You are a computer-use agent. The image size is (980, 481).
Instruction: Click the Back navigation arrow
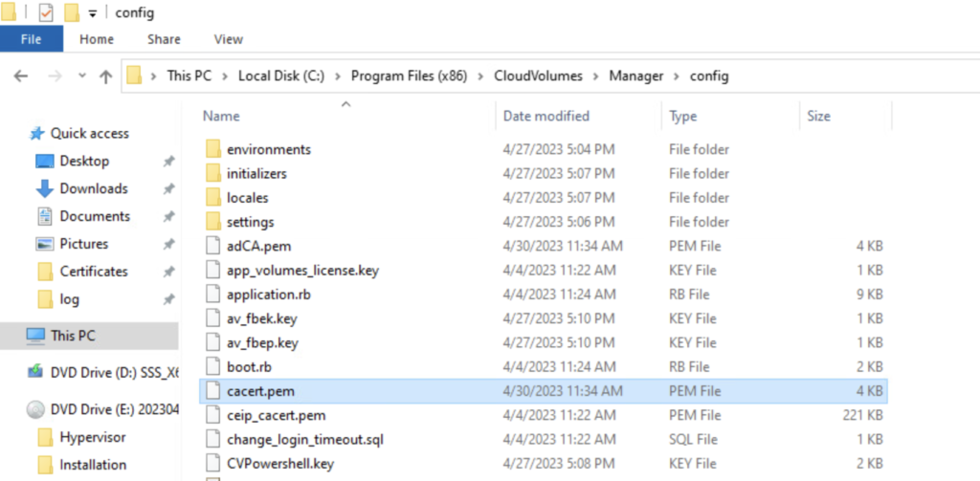click(x=21, y=77)
